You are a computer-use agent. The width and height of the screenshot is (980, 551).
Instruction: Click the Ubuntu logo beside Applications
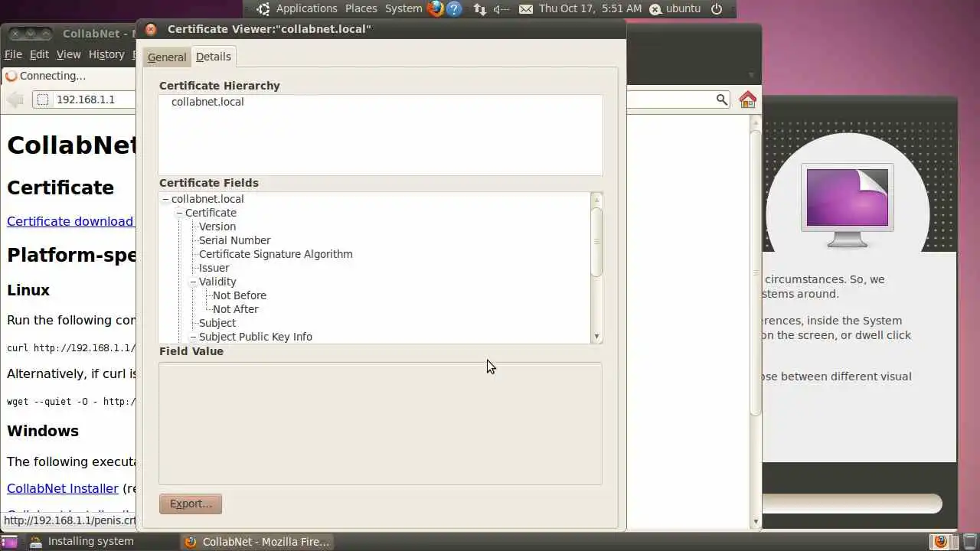click(263, 9)
